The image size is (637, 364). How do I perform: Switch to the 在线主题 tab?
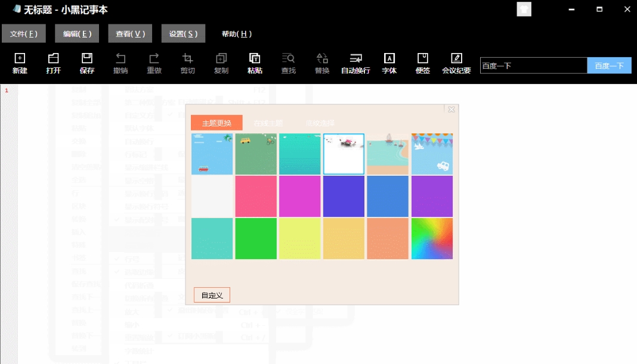pyautogui.click(x=268, y=123)
